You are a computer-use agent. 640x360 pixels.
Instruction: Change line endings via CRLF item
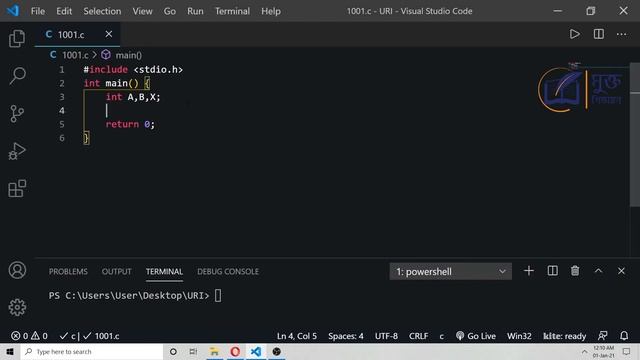tap(418, 336)
